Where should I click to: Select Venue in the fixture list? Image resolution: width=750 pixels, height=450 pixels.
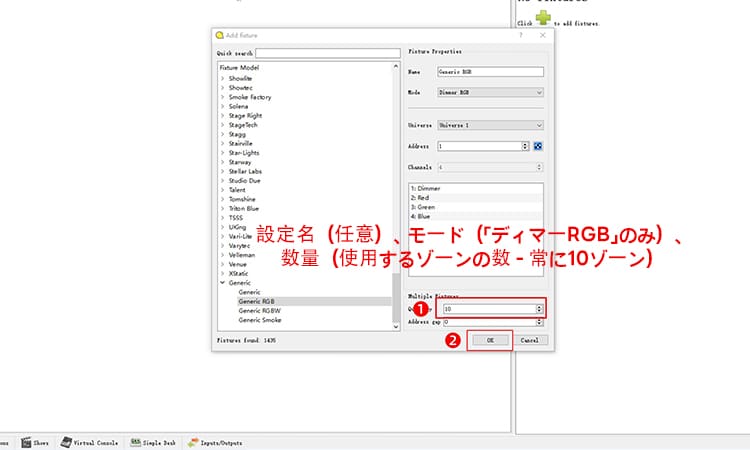point(238,264)
